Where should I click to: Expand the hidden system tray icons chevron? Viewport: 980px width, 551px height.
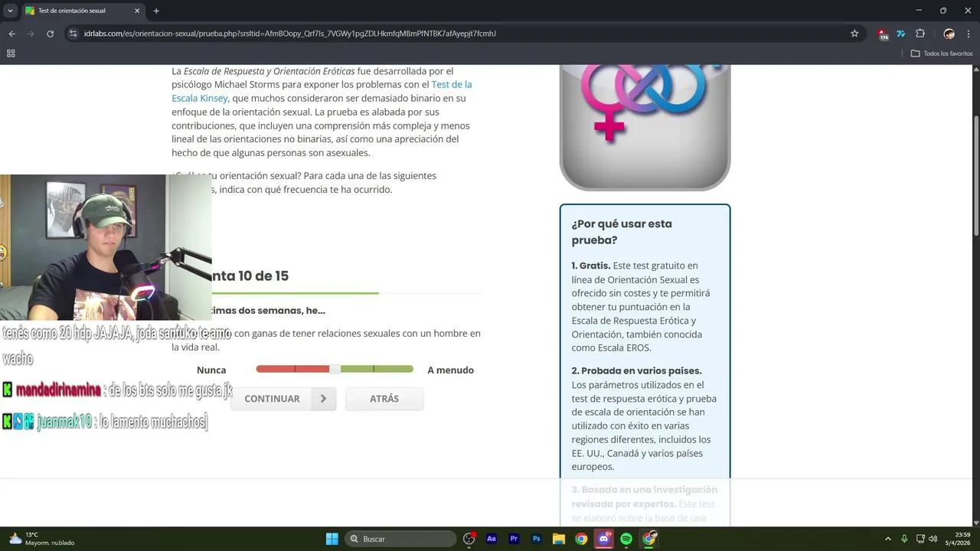(x=888, y=539)
